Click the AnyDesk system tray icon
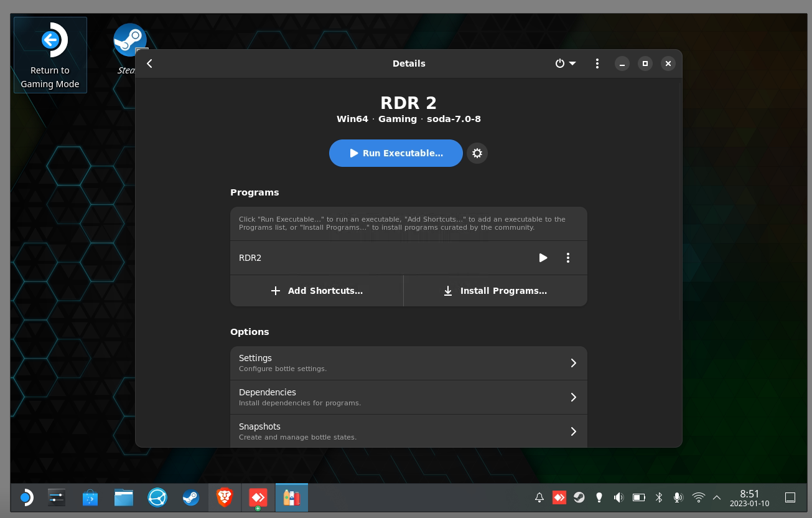The height and width of the screenshot is (518, 812). [x=559, y=497]
